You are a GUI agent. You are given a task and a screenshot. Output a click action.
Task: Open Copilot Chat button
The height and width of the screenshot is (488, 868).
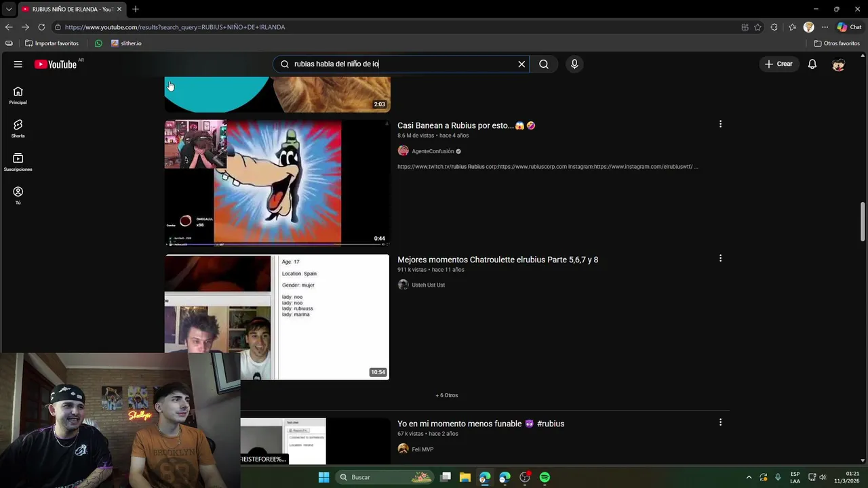[849, 27]
